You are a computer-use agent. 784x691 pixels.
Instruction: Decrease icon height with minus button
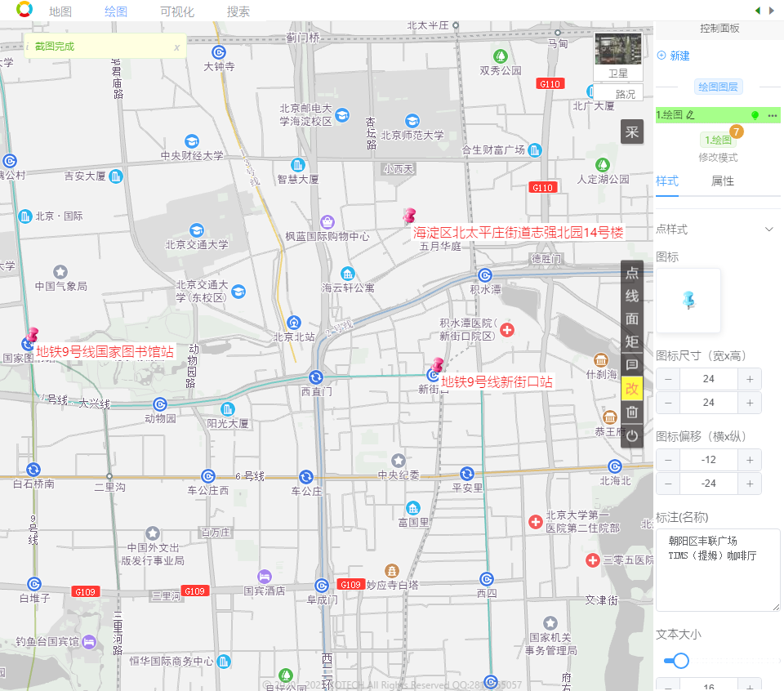point(668,403)
